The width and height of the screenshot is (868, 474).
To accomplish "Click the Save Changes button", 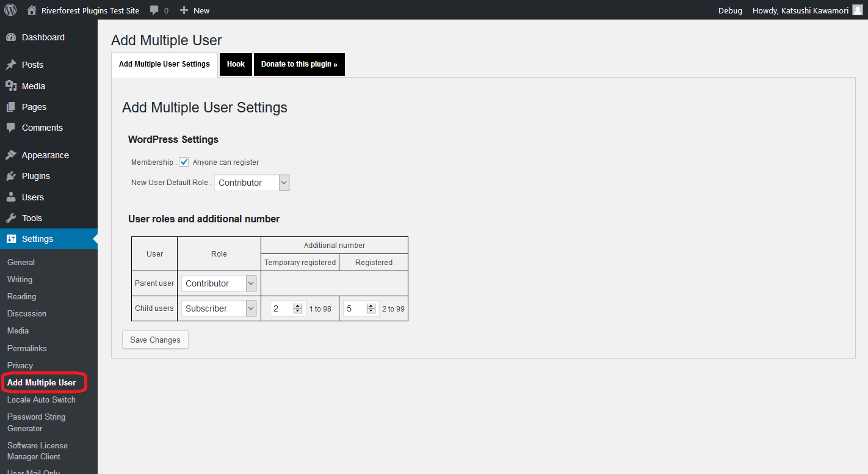I will [155, 340].
